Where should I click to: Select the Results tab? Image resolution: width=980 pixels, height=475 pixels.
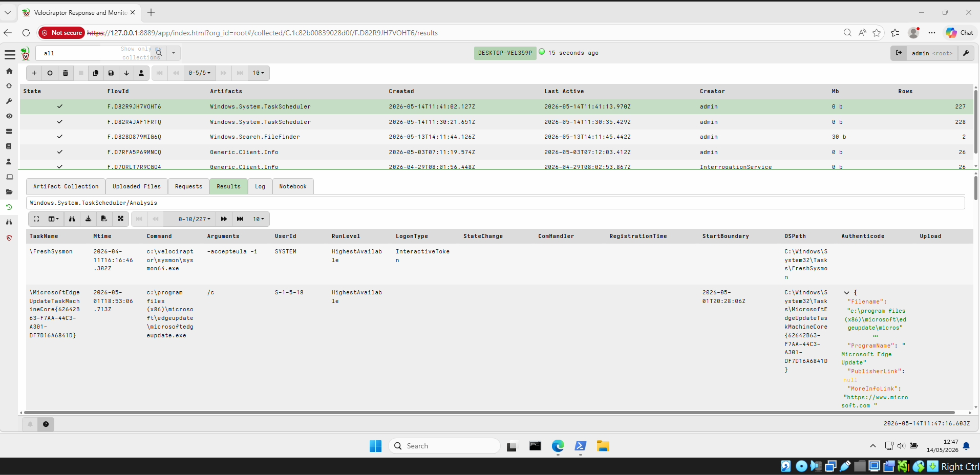228,186
